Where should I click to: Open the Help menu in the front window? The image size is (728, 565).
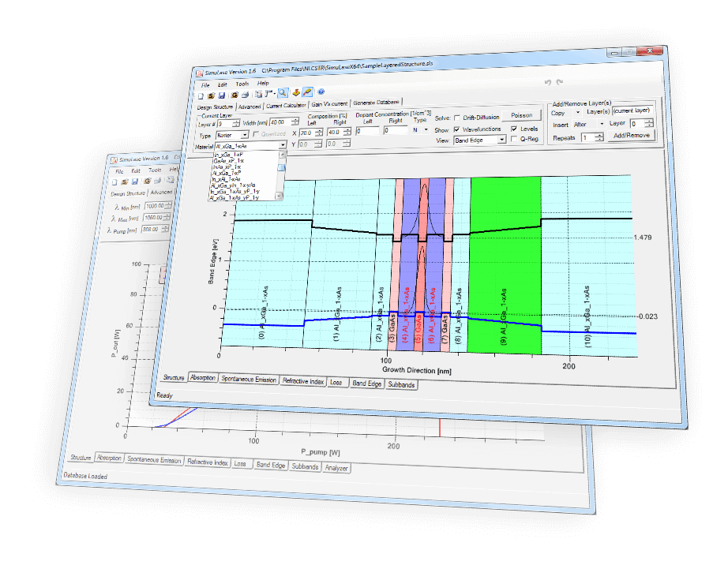[x=263, y=83]
